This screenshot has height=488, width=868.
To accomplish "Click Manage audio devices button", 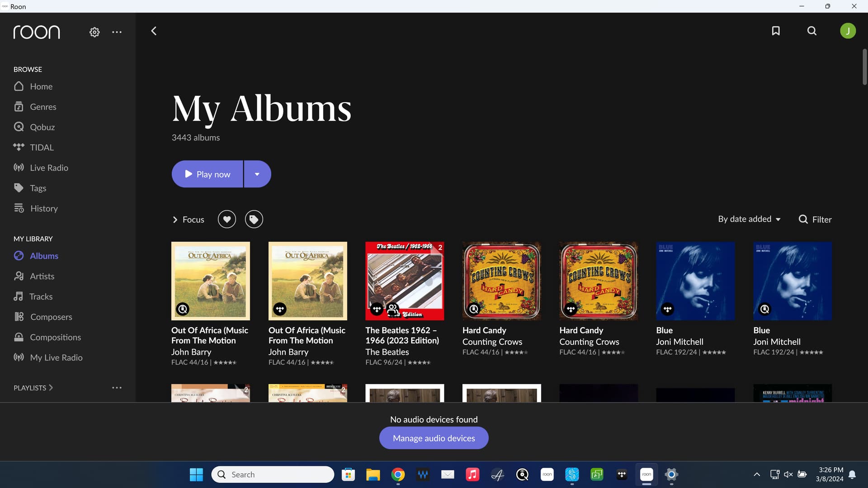I will pyautogui.click(x=434, y=438).
